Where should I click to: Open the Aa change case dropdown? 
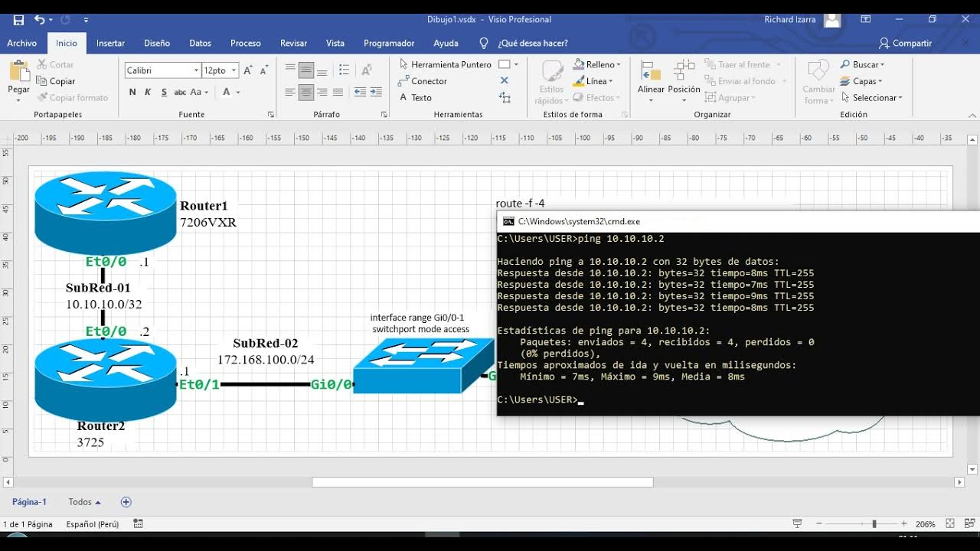coord(200,92)
